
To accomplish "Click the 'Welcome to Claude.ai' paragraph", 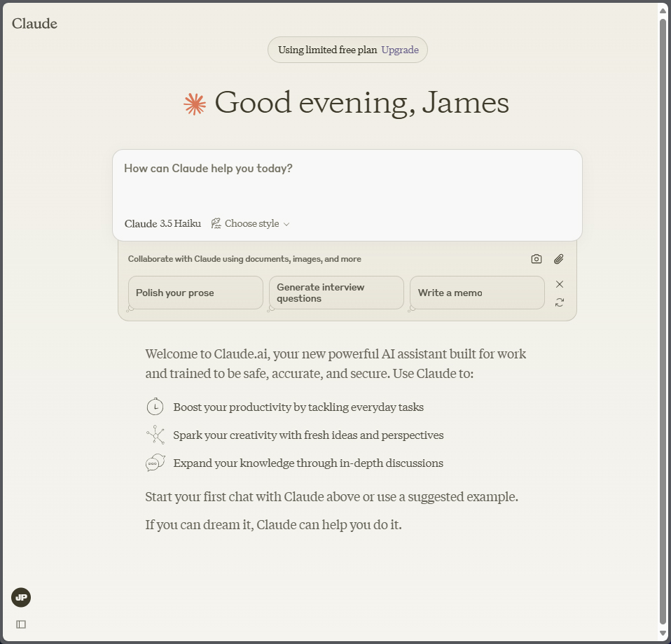I will point(335,363).
